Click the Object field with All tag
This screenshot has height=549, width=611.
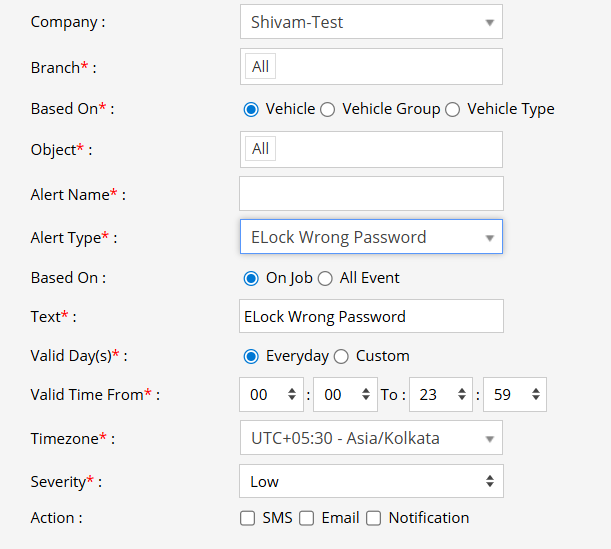(x=371, y=149)
